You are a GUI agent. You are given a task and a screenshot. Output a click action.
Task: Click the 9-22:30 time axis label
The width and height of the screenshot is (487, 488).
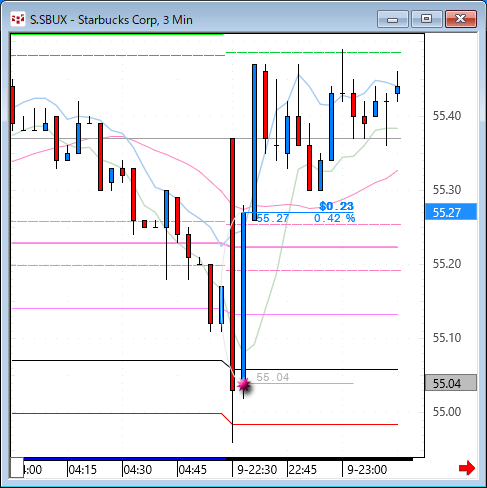(257, 470)
